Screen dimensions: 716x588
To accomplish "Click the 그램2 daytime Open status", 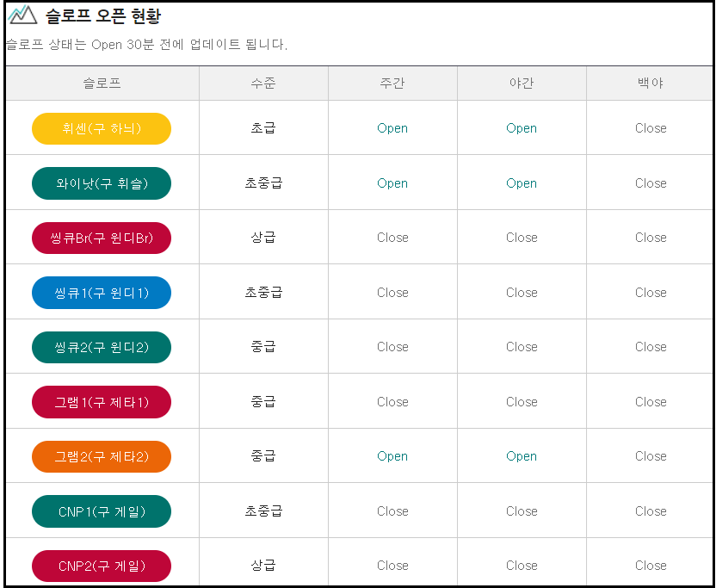I will tap(392, 455).
